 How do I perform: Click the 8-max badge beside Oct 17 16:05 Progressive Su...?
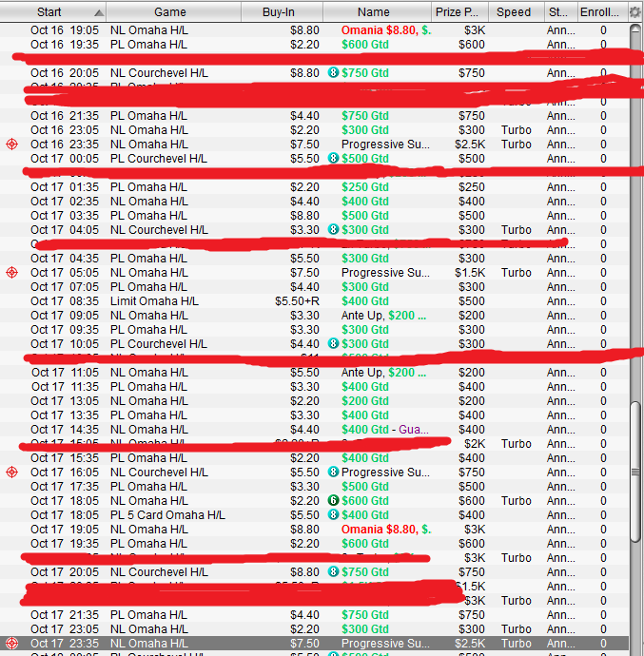coord(333,473)
